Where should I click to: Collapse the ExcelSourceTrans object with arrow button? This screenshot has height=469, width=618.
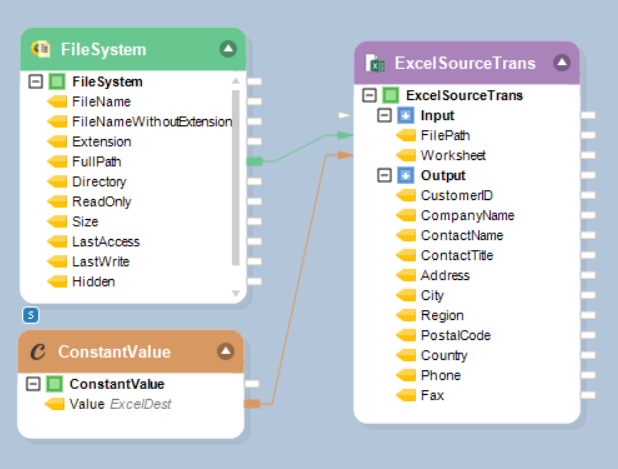pyautogui.click(x=561, y=63)
